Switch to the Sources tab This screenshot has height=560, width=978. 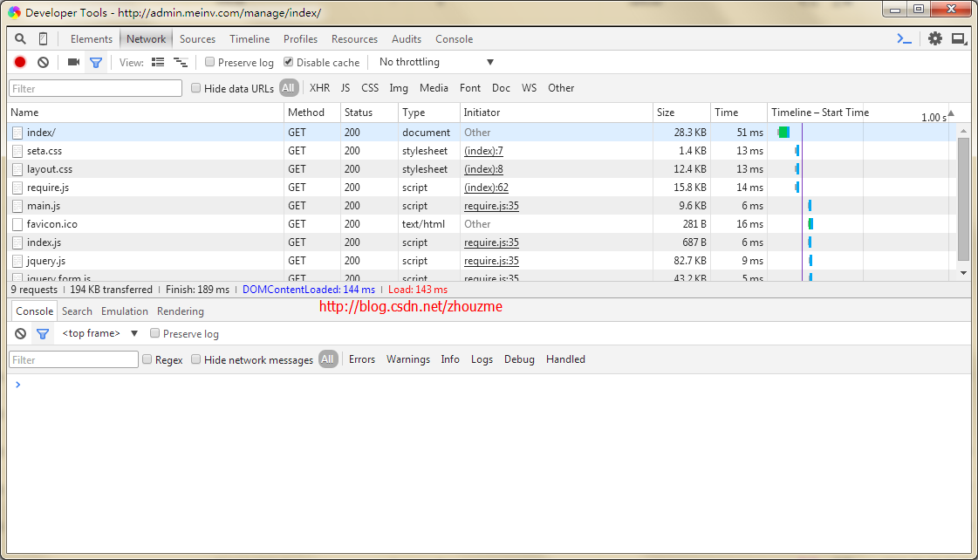point(197,38)
